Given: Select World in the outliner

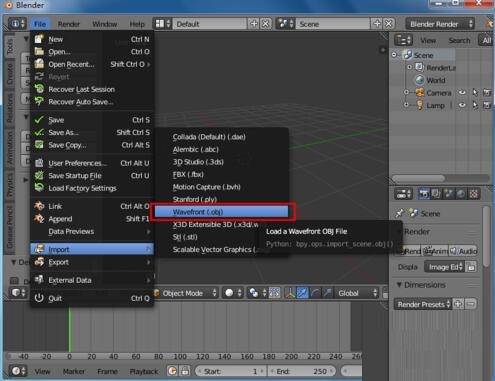Looking at the screenshot, I should point(435,80).
